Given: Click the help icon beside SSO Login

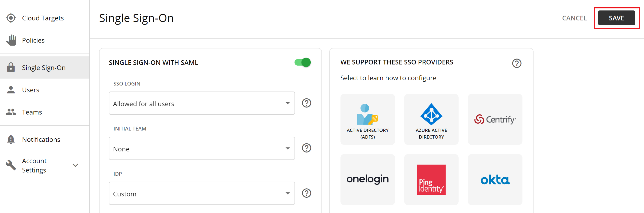Looking at the screenshot, I should [x=306, y=103].
